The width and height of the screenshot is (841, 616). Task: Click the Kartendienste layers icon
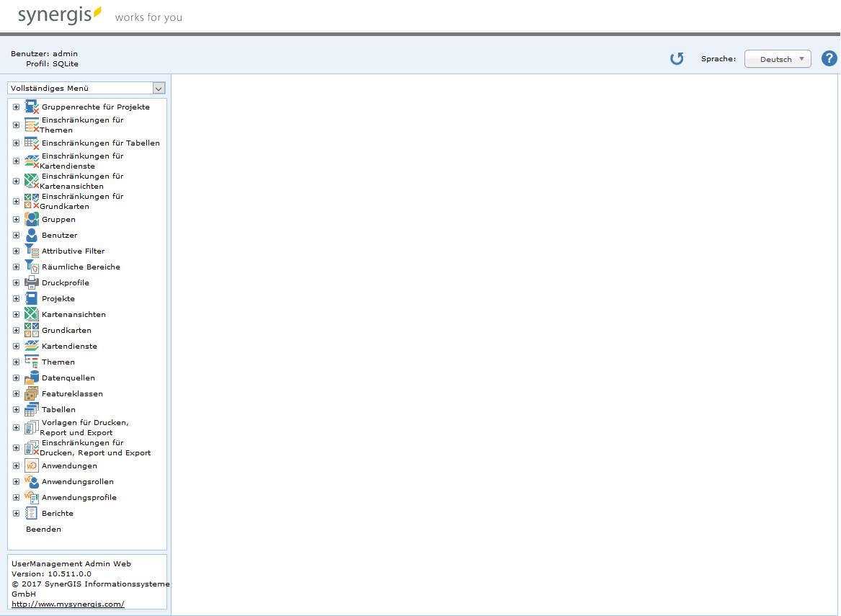point(32,347)
